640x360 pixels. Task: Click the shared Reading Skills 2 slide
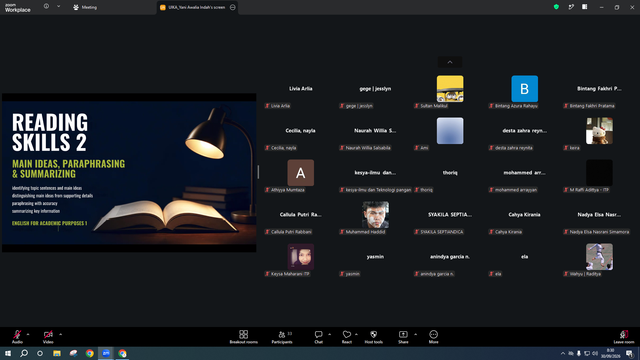click(x=129, y=173)
